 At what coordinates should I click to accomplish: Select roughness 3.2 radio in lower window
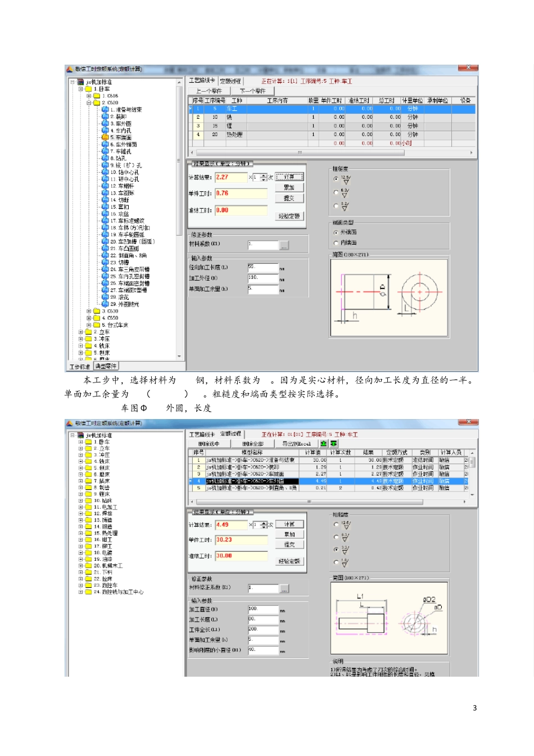[x=336, y=550]
